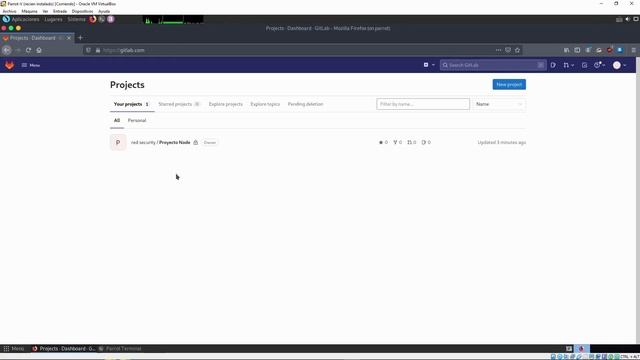Image resolution: width=640 pixels, height=360 pixels.
Task: Toggle the Firefox sidebar icon
Action: click(x=577, y=50)
